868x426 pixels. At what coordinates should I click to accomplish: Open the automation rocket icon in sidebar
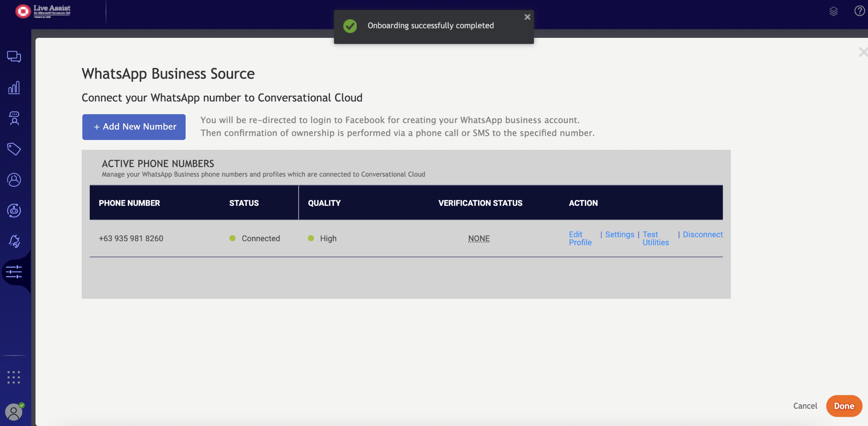(14, 241)
